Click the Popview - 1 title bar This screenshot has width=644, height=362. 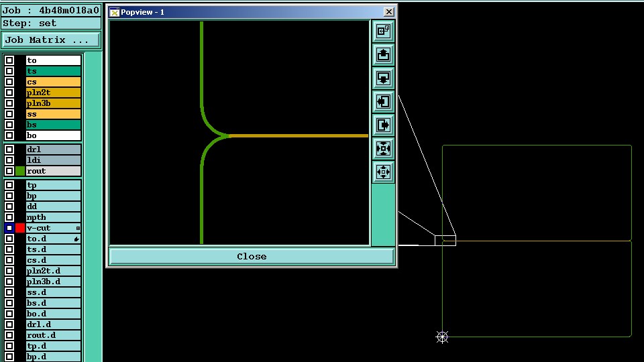pyautogui.click(x=252, y=12)
